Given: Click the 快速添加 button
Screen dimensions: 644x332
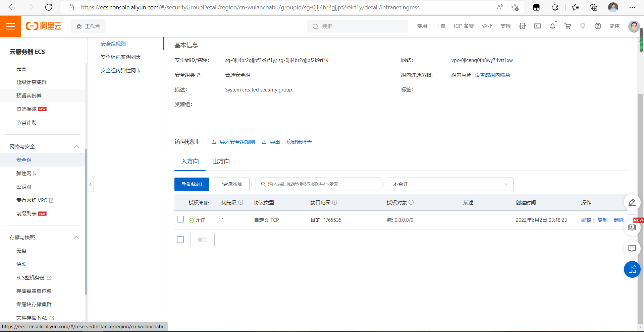Looking at the screenshot, I should tap(232, 184).
